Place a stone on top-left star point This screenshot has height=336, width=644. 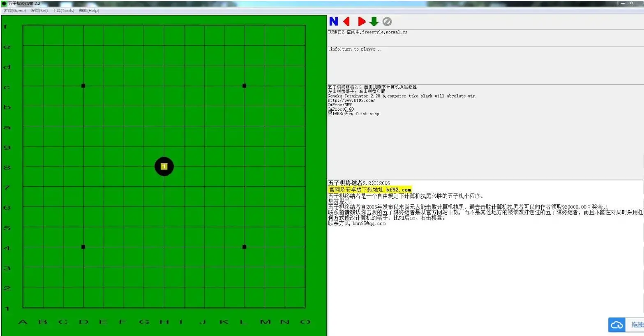[83, 86]
